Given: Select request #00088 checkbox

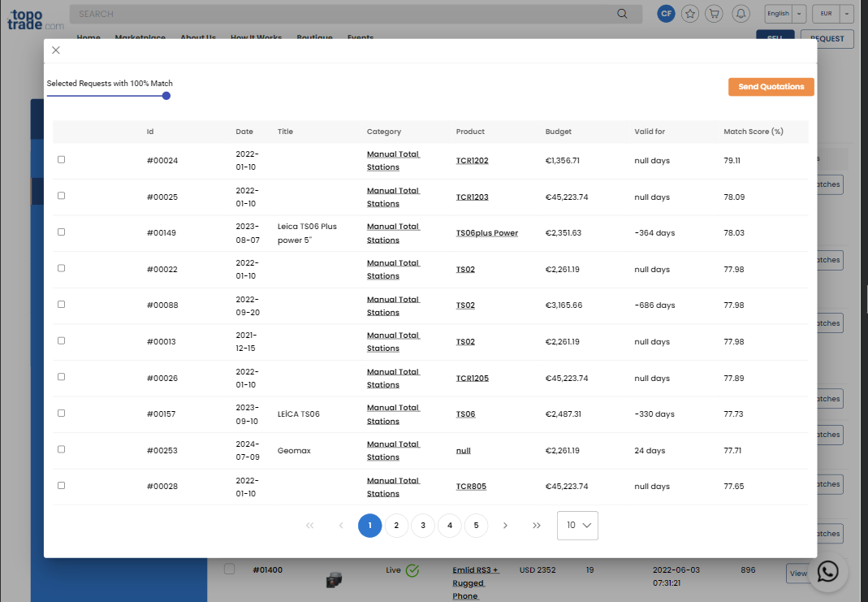Looking at the screenshot, I should (62, 305).
